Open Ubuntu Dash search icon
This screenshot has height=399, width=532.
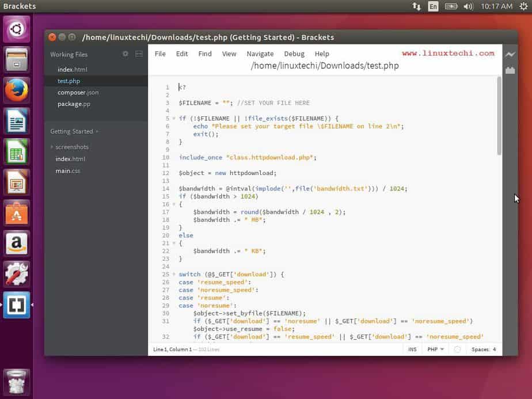pyautogui.click(x=16, y=29)
